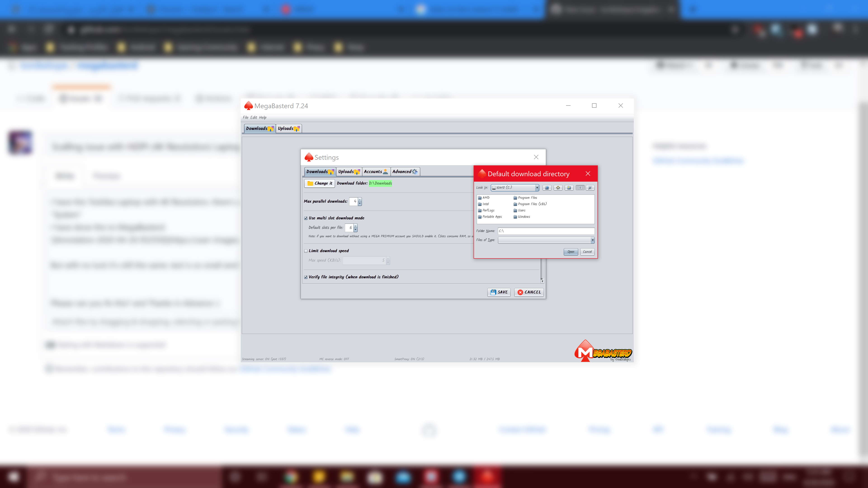Open the File menu
The height and width of the screenshot is (488, 868).
point(245,117)
